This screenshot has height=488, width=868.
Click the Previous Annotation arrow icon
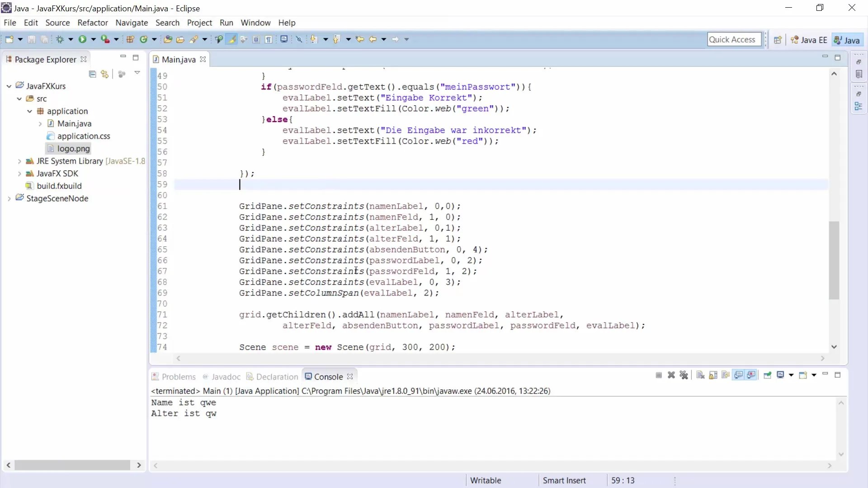(x=336, y=39)
